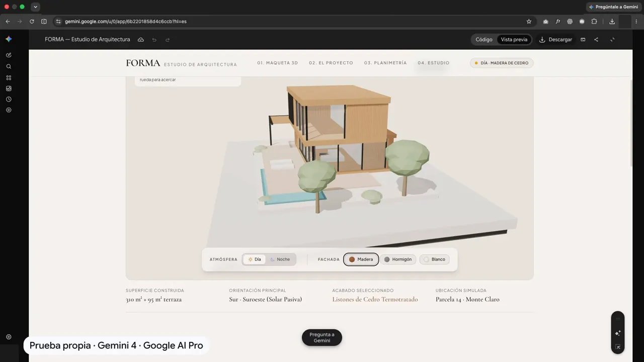Bookmark page with star icon

pos(529,22)
